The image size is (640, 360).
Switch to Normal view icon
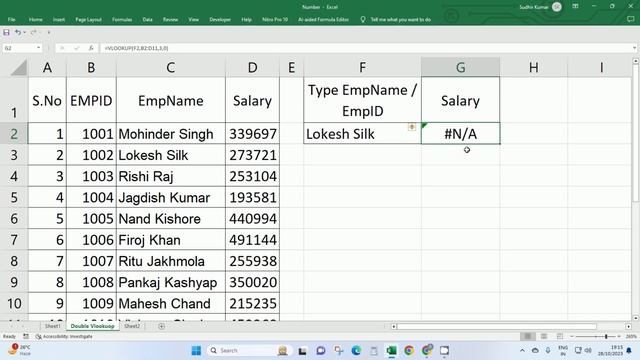[x=527, y=336]
